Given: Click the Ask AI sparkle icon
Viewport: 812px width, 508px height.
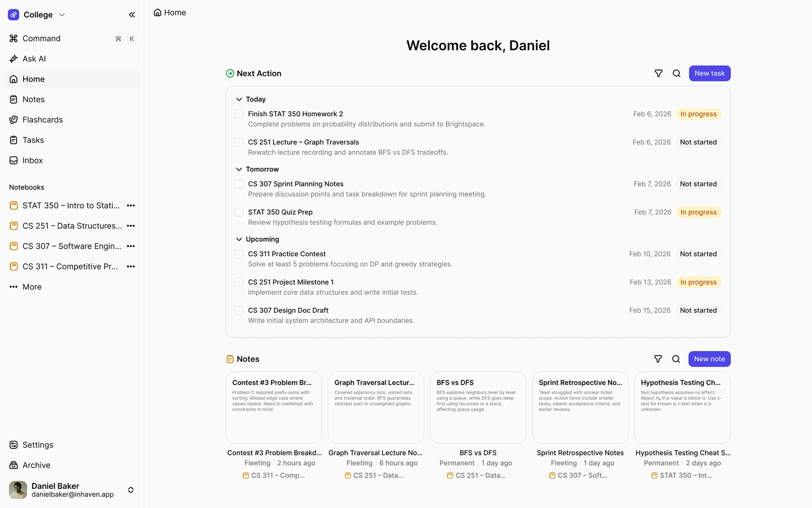Looking at the screenshot, I should [x=14, y=59].
